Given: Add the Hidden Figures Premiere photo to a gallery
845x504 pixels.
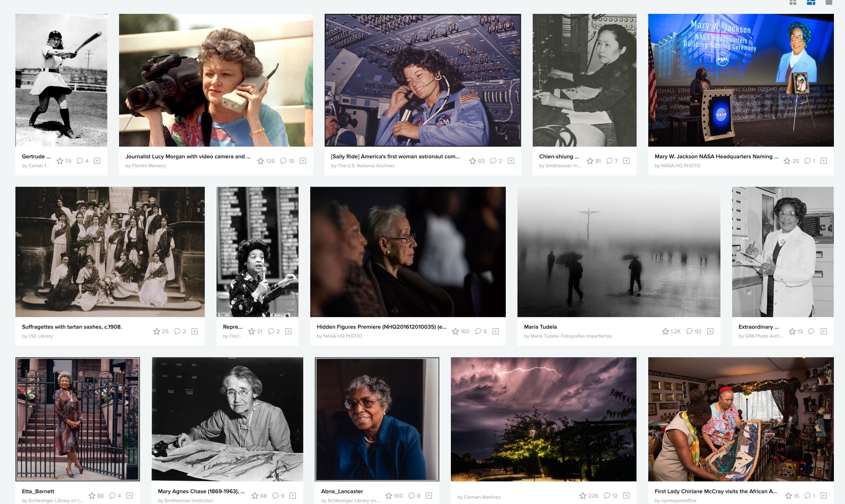Looking at the screenshot, I should tap(496, 331).
